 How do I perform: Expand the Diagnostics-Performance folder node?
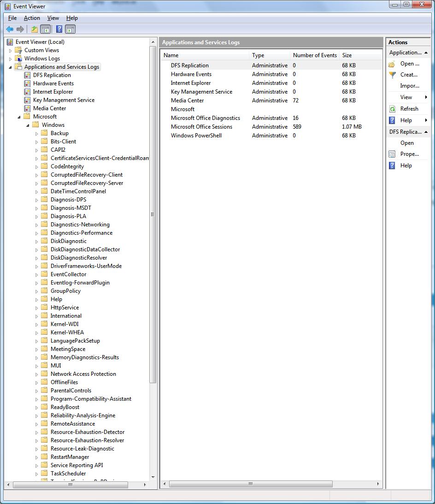click(x=36, y=233)
